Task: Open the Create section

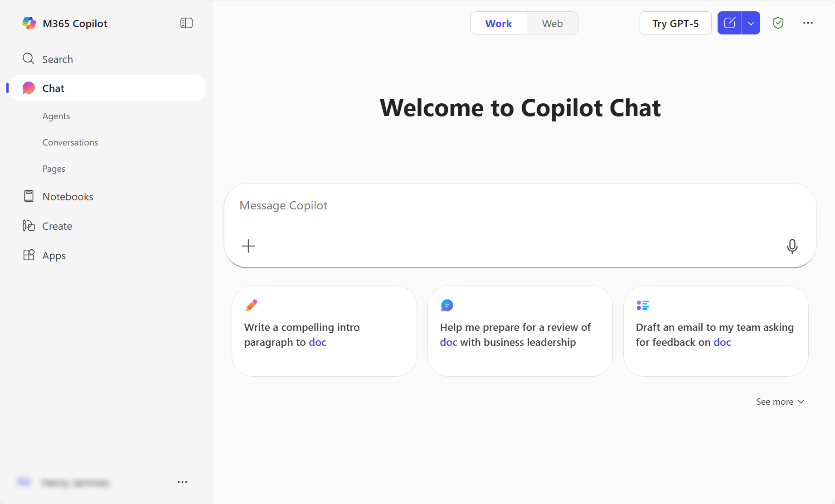Action: point(57,226)
